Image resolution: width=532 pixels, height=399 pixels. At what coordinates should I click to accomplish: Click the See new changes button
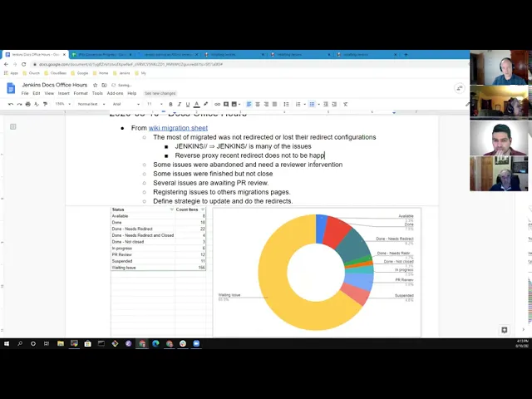pyautogui.click(x=160, y=93)
